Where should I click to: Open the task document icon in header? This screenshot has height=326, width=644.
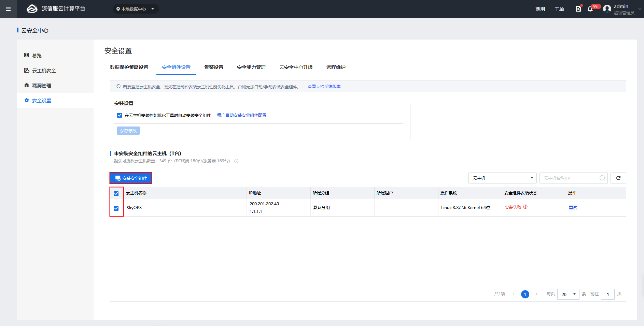[x=578, y=9]
